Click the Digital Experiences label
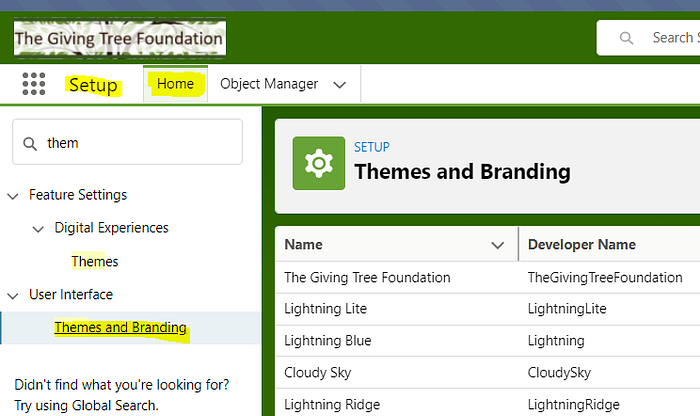The height and width of the screenshot is (416, 700). point(112,228)
